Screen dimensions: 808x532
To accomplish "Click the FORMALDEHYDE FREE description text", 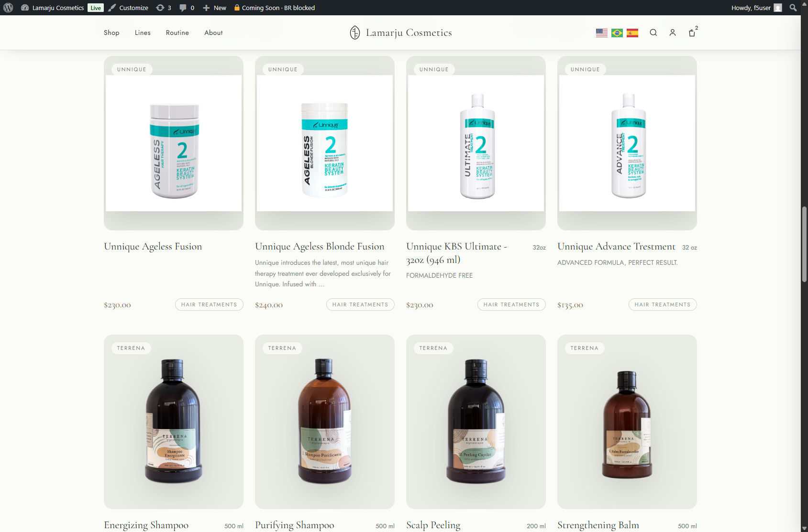I will pyautogui.click(x=439, y=276).
